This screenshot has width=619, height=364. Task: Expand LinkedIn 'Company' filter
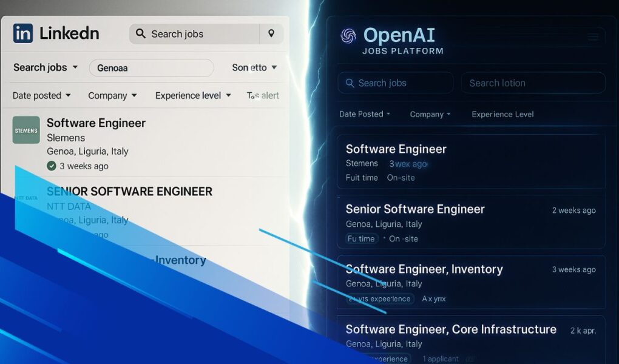[x=112, y=95]
